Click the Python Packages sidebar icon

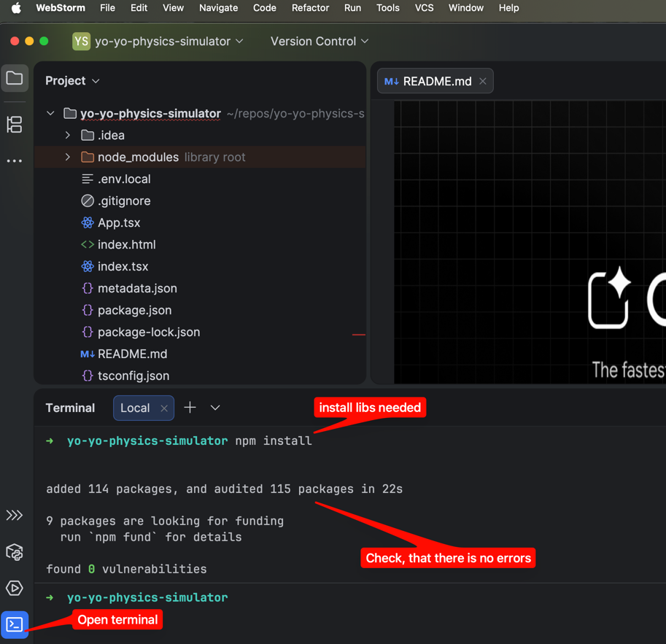pos(15,552)
